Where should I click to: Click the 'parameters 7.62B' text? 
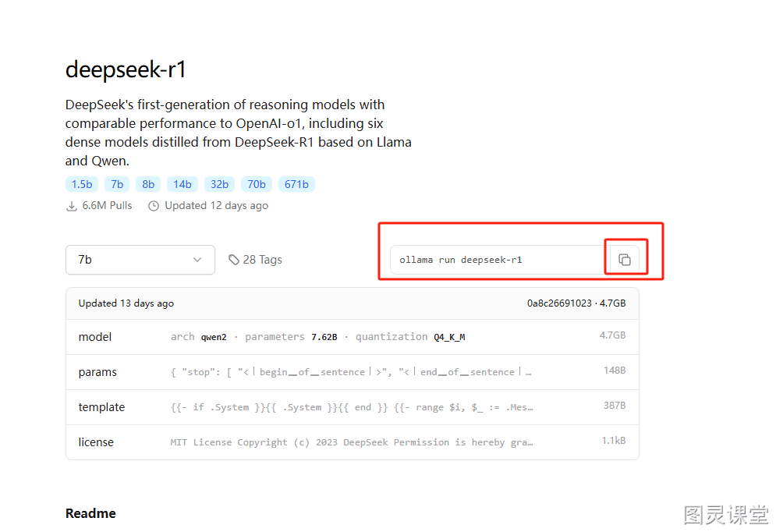pos(291,337)
